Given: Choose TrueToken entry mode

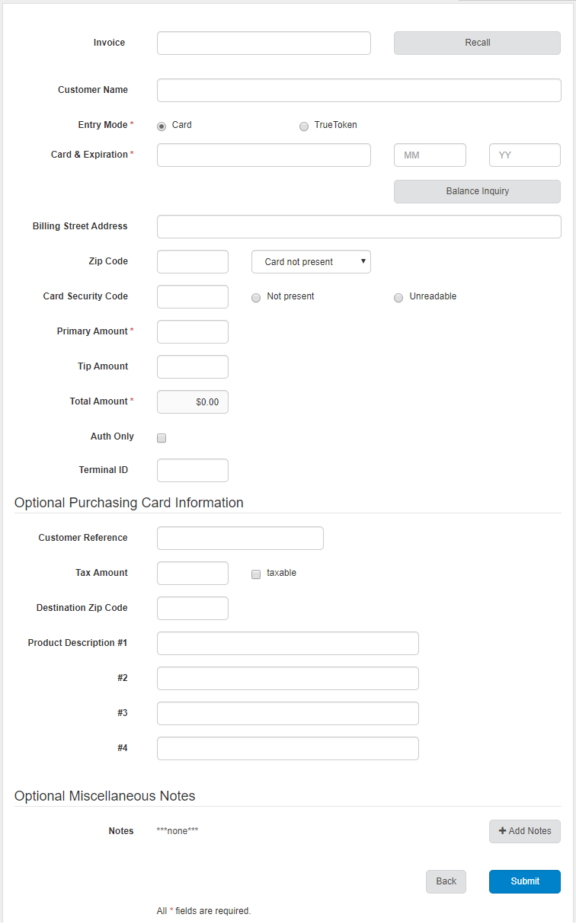Looking at the screenshot, I should pos(304,126).
